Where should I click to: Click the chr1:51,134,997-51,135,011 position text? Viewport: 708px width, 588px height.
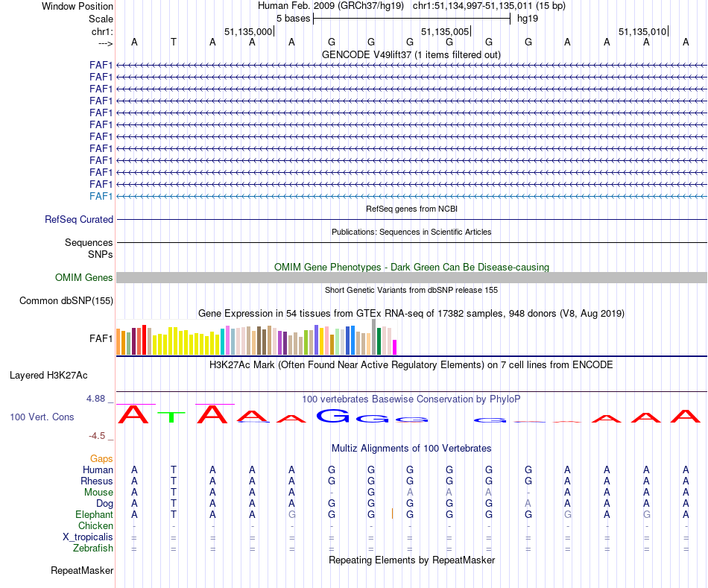pos(489,6)
